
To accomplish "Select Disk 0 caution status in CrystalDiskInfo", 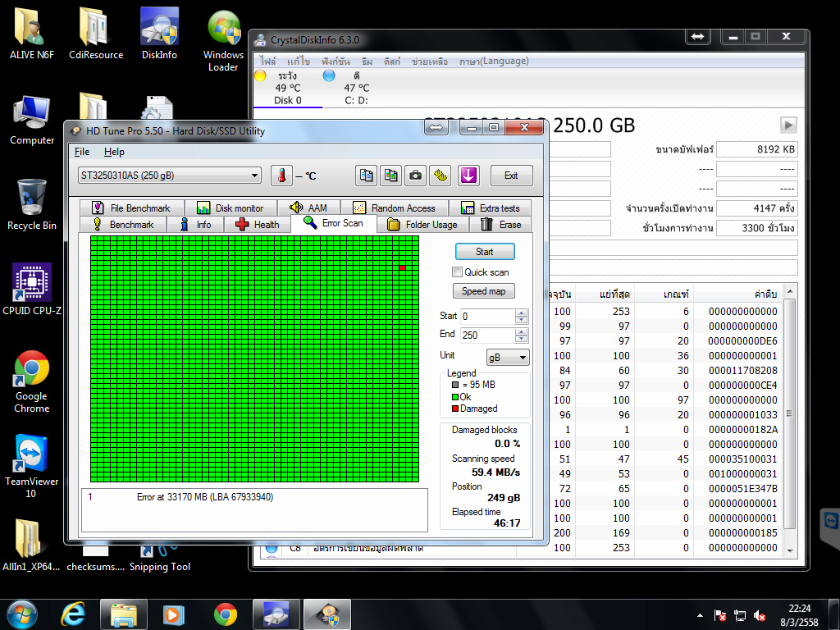I will click(x=288, y=88).
